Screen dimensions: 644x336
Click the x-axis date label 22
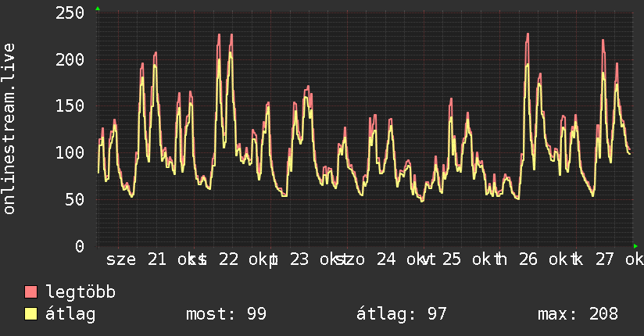coord(228,259)
